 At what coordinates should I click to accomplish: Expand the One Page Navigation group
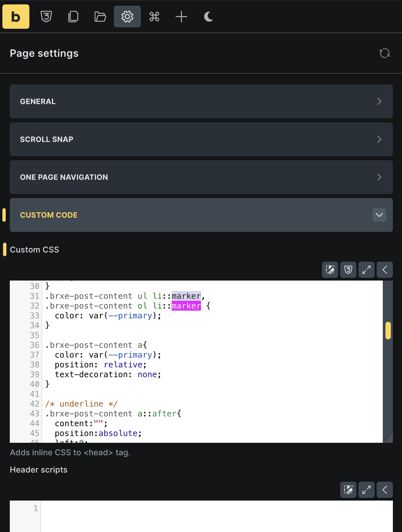tap(201, 177)
